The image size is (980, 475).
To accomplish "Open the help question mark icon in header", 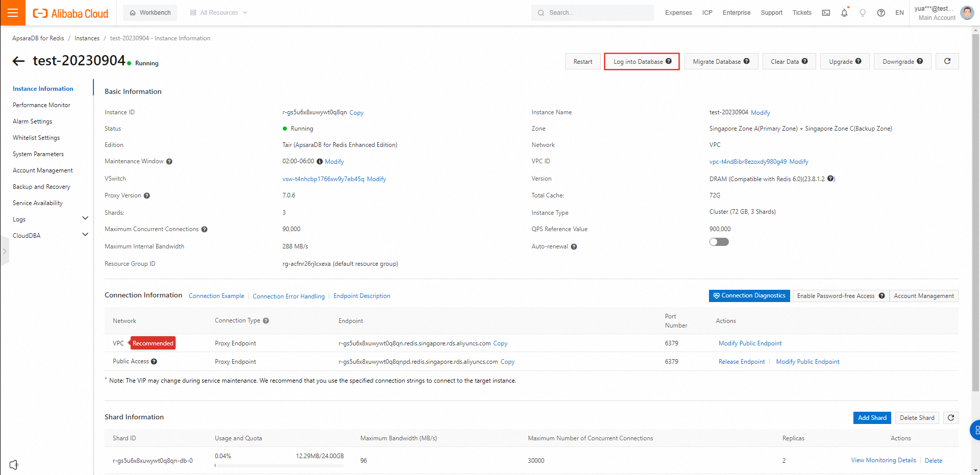I will 881,13.
